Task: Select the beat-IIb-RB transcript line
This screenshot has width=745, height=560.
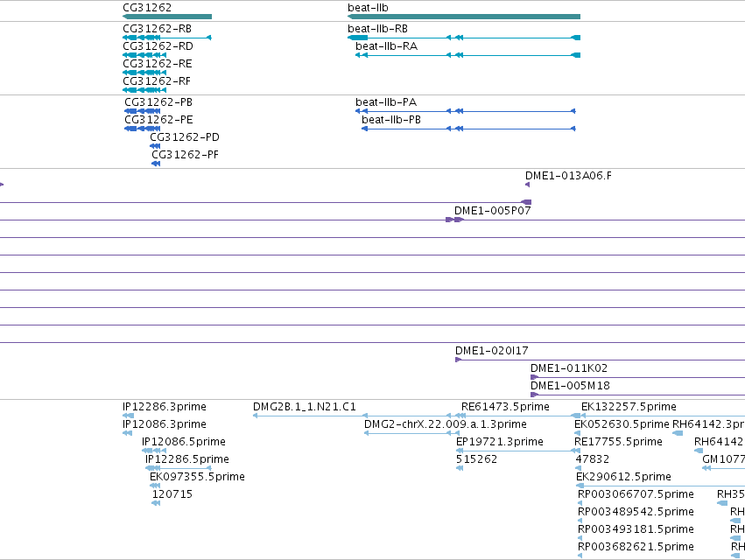Action: click(464, 38)
